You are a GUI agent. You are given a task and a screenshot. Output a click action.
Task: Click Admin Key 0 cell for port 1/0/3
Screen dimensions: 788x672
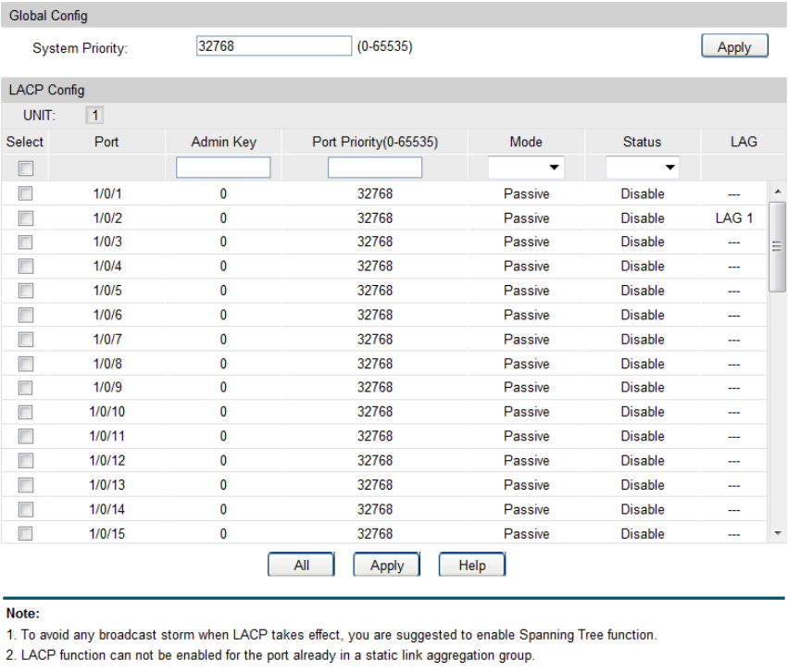click(223, 243)
